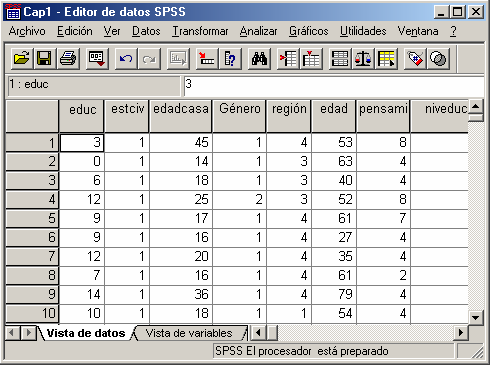This screenshot has height=365, width=490.
Task: Click the vertical scrollbar up arrow
Action: click(x=476, y=106)
